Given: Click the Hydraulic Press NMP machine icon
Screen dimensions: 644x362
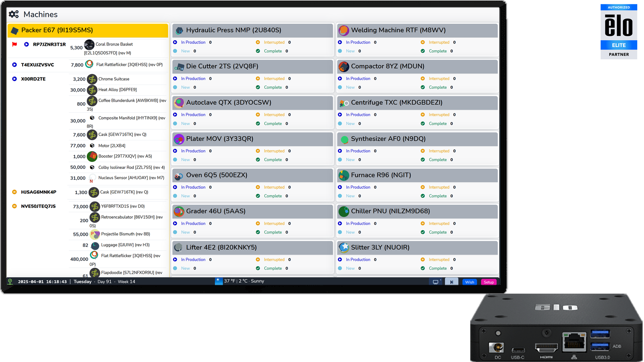Looking at the screenshot, I should click(x=179, y=31).
